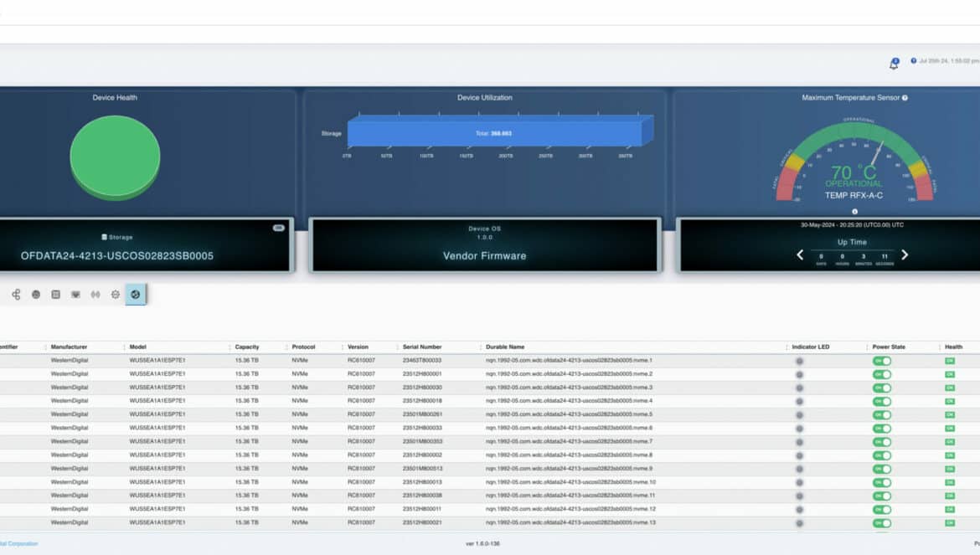Viewport: 980px width, 555px height.
Task: Click Indicator LED for drive nvme.1
Action: pos(799,361)
